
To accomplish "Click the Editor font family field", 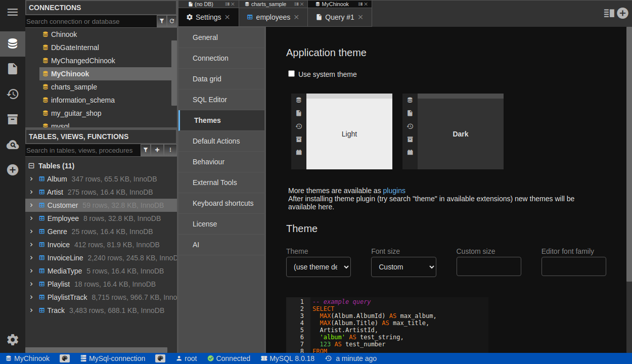I will pos(573,266).
